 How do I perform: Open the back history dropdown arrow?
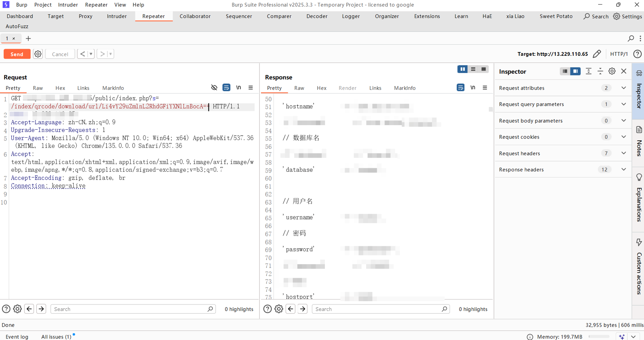pyautogui.click(x=91, y=54)
